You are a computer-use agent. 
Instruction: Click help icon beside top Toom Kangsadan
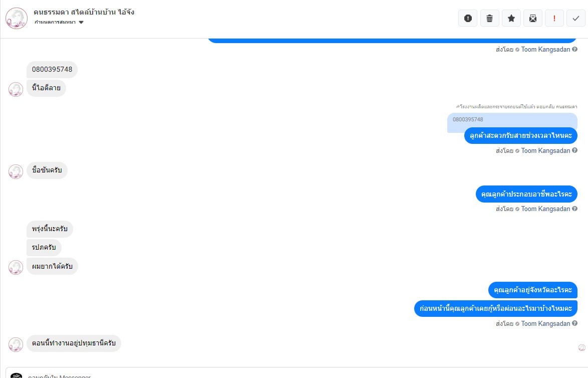[x=574, y=49]
